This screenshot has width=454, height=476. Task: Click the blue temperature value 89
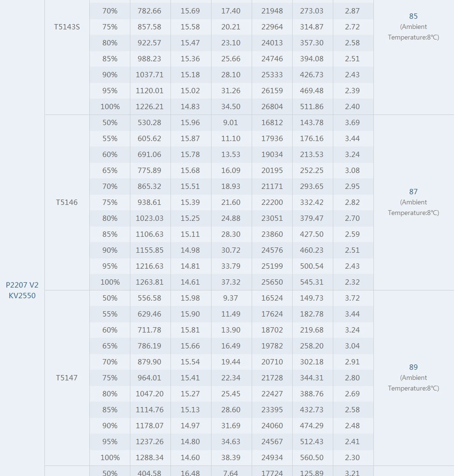pyautogui.click(x=413, y=367)
